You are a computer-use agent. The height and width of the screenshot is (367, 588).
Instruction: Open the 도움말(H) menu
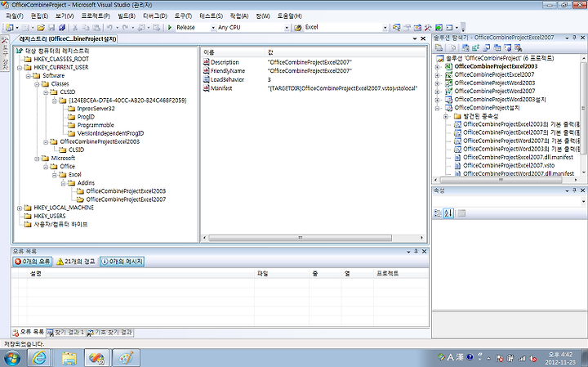click(289, 16)
